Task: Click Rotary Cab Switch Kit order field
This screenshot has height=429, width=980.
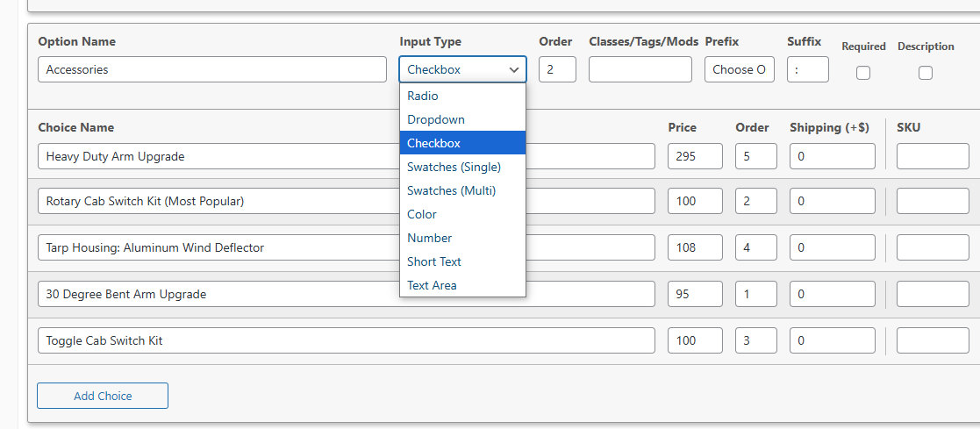Action: point(756,202)
